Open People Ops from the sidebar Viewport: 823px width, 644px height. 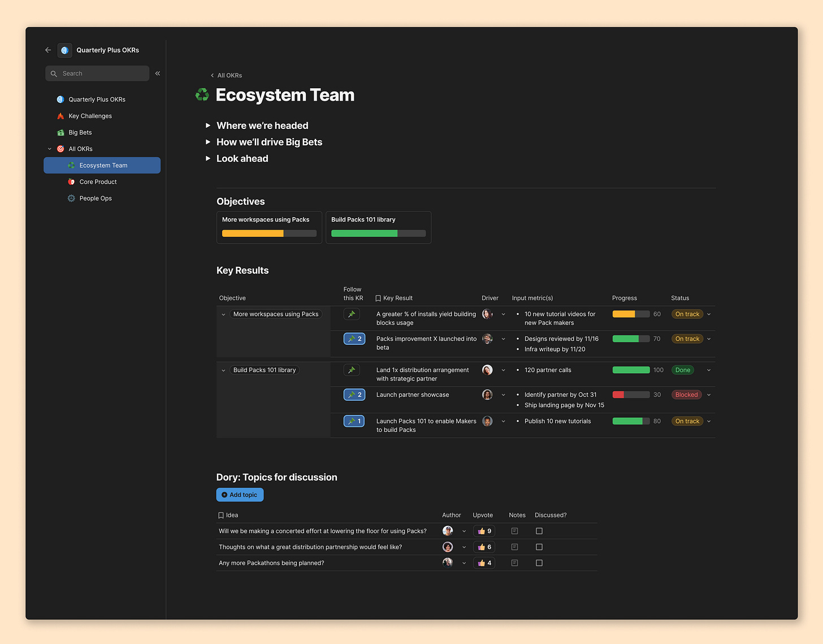95,198
